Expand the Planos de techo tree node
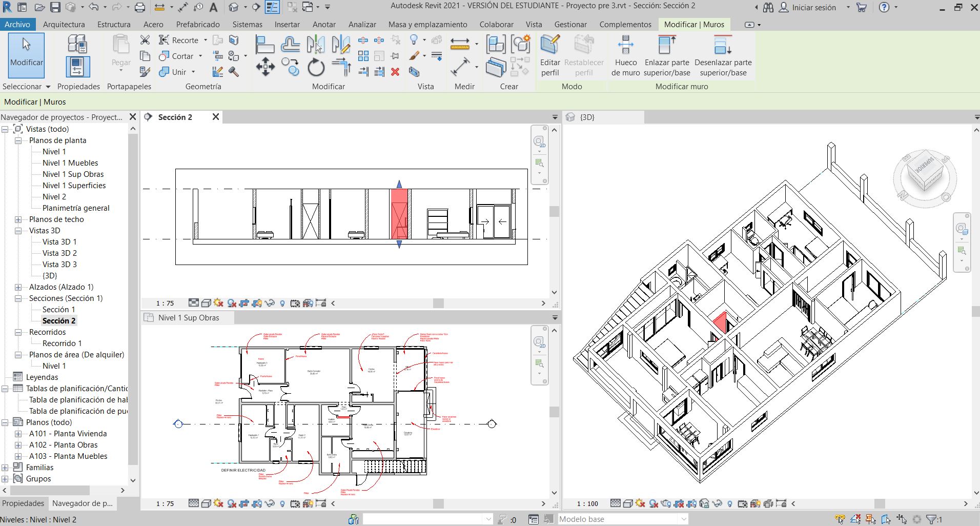 18,219
